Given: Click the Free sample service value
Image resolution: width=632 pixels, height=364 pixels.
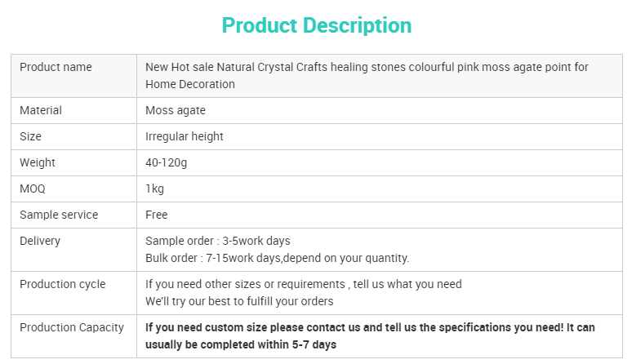Looking at the screenshot, I should click(x=157, y=215).
